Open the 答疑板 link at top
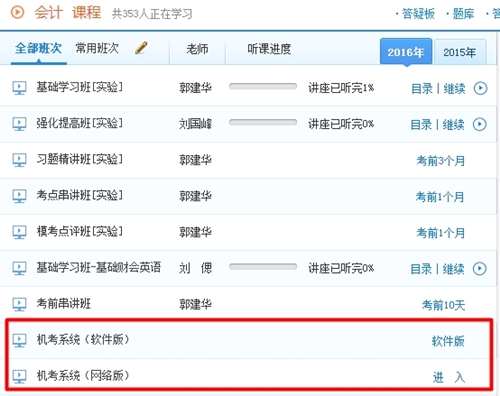 (418, 14)
